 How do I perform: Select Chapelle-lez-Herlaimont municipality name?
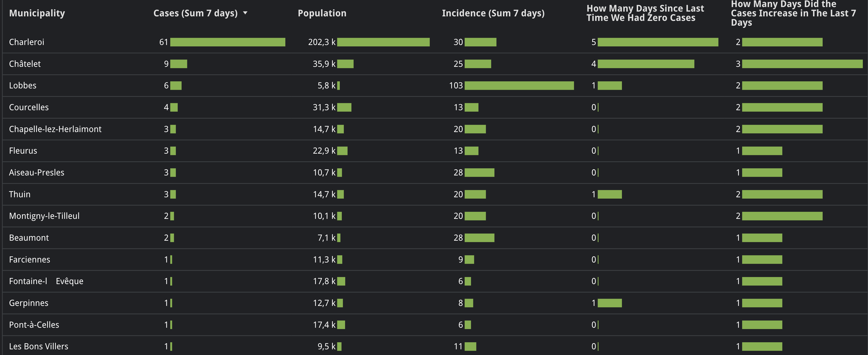pos(55,129)
